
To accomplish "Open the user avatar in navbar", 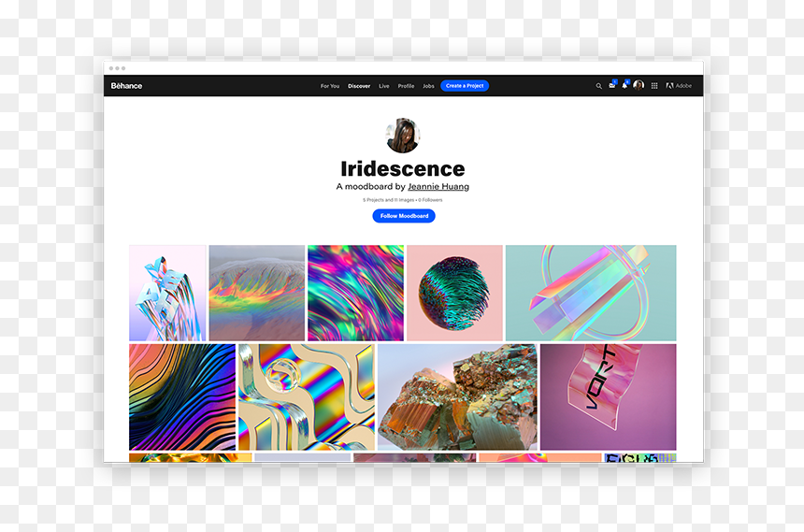I will click(639, 85).
